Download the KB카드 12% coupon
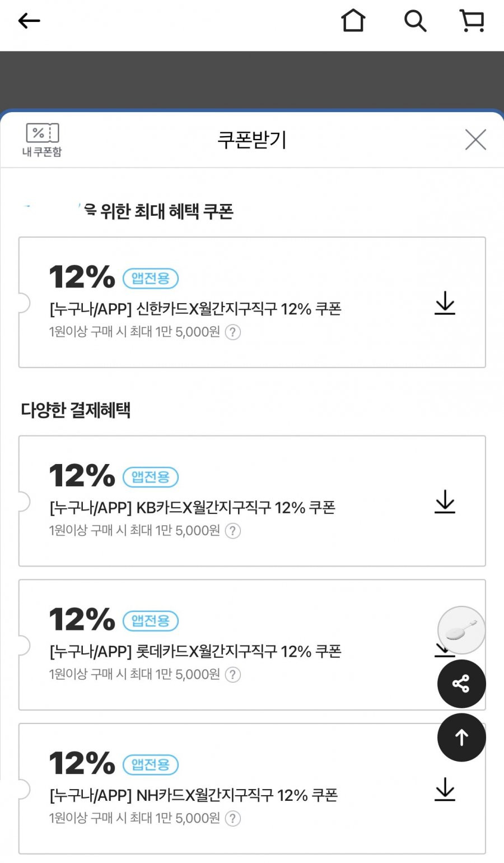 pos(445,502)
